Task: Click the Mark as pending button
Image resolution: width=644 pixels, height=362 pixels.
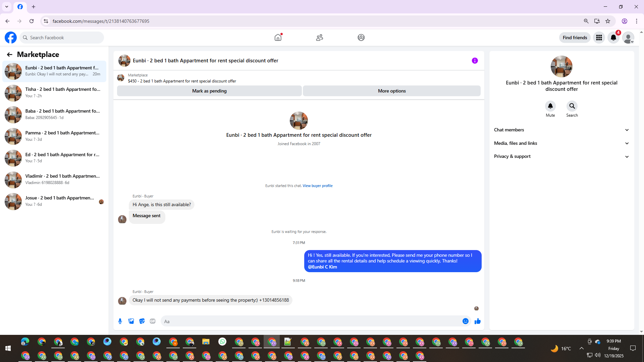Action: pyautogui.click(x=209, y=91)
